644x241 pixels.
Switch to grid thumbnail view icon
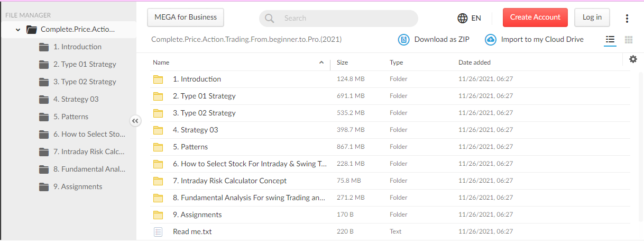629,40
